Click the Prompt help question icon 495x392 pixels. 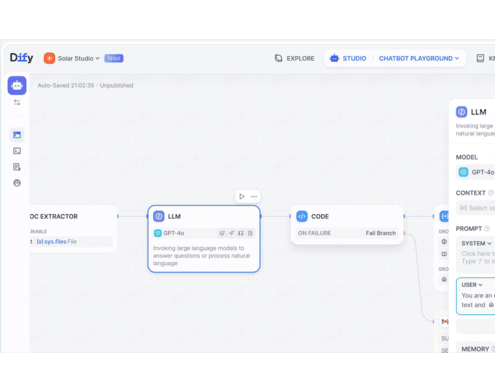click(487, 229)
